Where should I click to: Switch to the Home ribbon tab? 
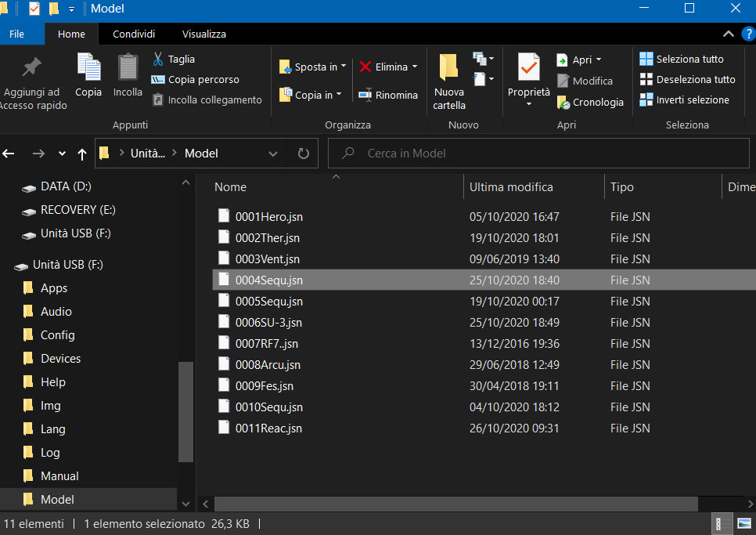pyautogui.click(x=71, y=34)
